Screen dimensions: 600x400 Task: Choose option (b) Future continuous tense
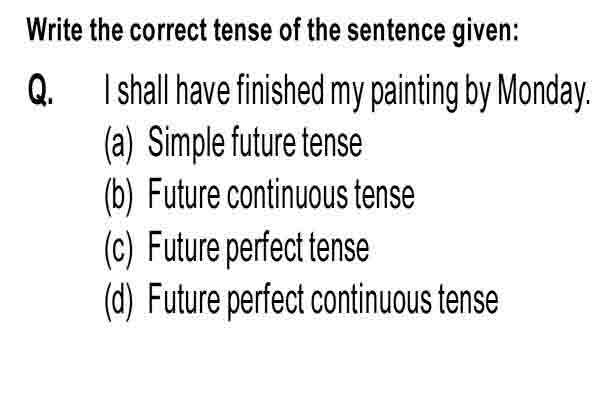(259, 196)
